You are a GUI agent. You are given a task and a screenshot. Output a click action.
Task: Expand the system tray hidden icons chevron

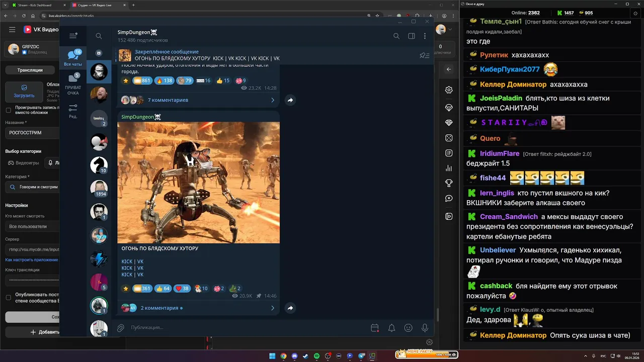tap(586, 356)
